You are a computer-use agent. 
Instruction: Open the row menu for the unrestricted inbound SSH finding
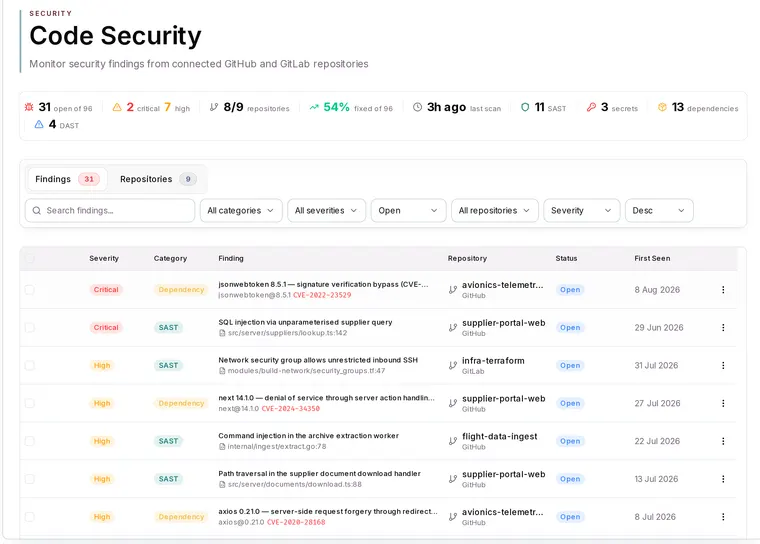tap(723, 365)
